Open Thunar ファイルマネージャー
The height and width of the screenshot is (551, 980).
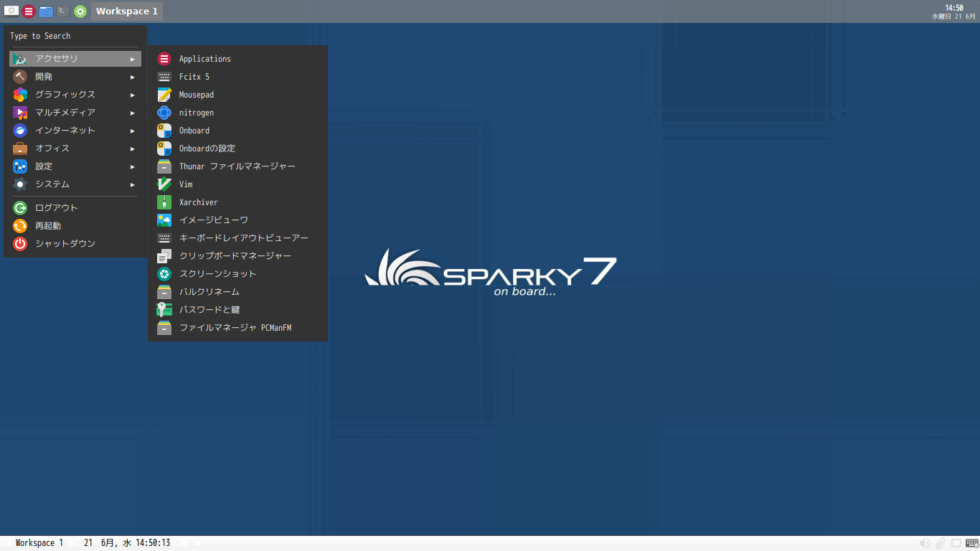(x=237, y=166)
